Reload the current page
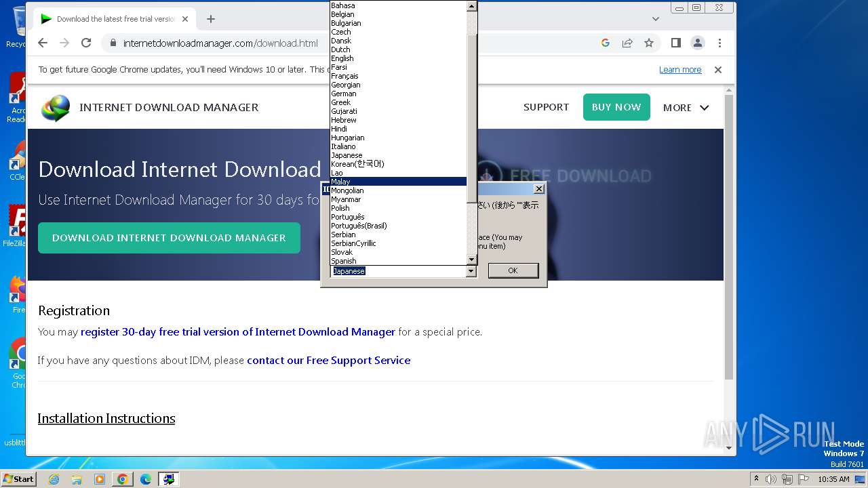 click(86, 43)
